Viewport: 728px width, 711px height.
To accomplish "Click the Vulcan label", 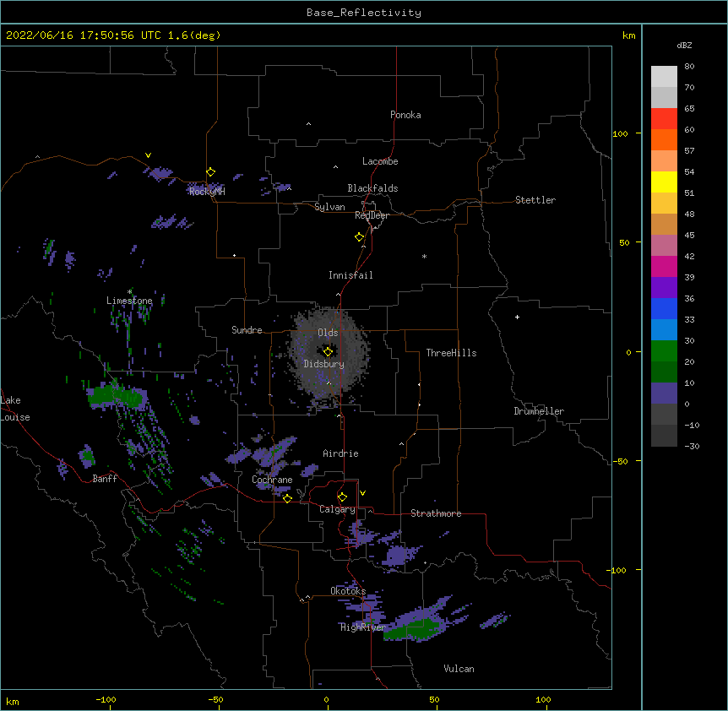I will (x=459, y=669).
